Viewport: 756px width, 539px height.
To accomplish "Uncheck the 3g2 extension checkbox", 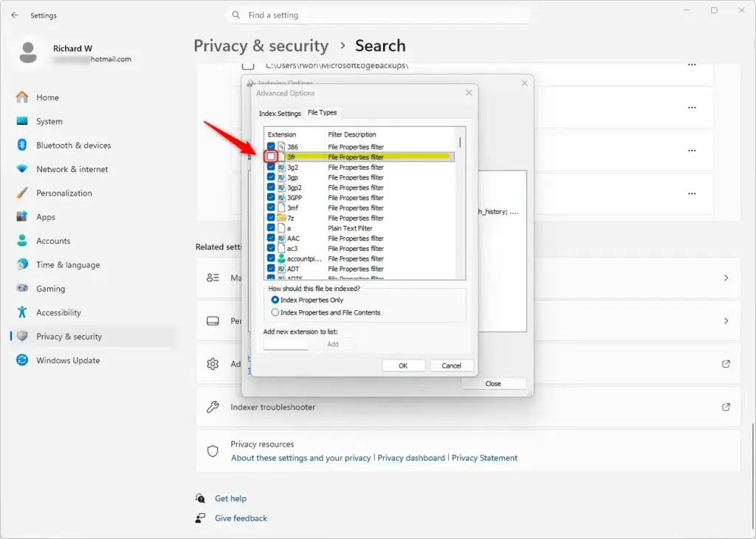I will click(271, 167).
